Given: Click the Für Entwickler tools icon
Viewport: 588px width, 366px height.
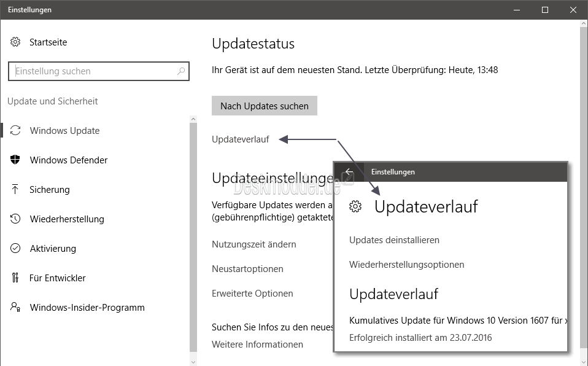Looking at the screenshot, I should click(x=15, y=278).
